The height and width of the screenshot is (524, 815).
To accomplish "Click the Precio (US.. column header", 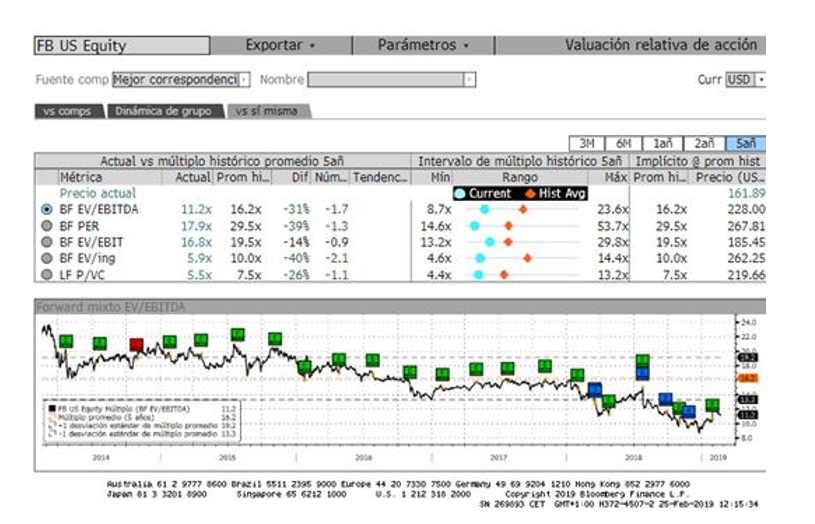I will (x=730, y=178).
